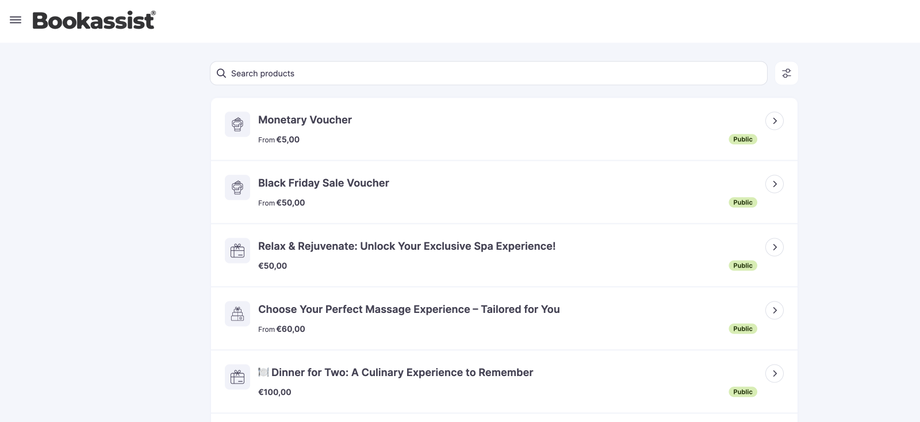Open the hamburger navigation menu

click(15, 20)
